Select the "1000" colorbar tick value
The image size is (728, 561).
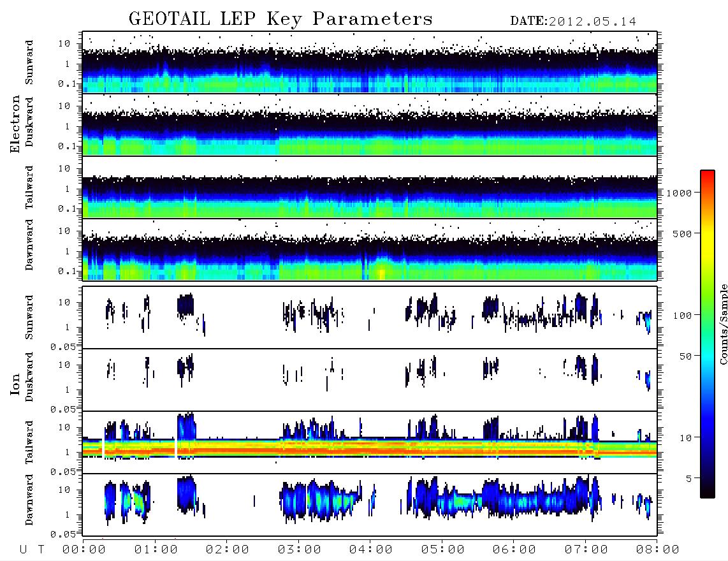[x=679, y=193]
